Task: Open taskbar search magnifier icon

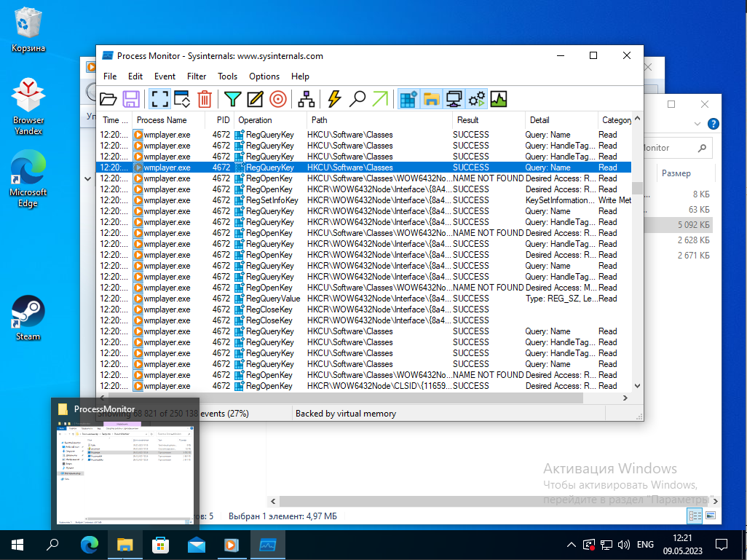Action: click(x=53, y=544)
